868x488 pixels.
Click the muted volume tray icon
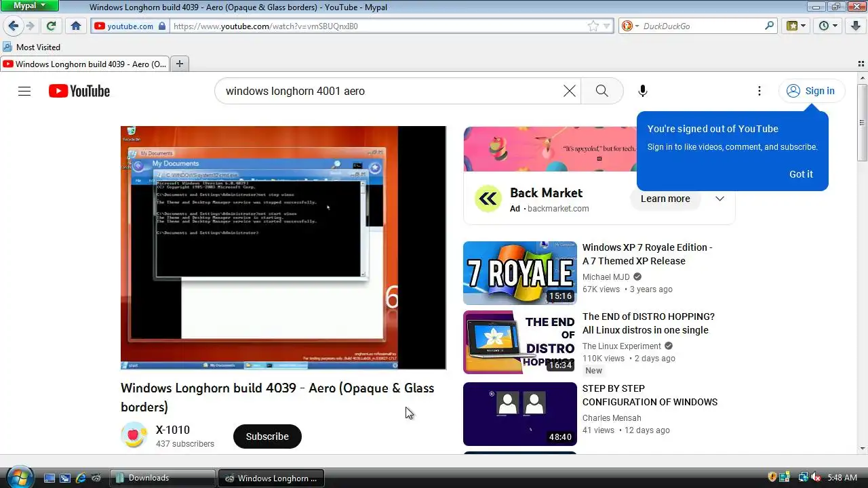coord(816,477)
